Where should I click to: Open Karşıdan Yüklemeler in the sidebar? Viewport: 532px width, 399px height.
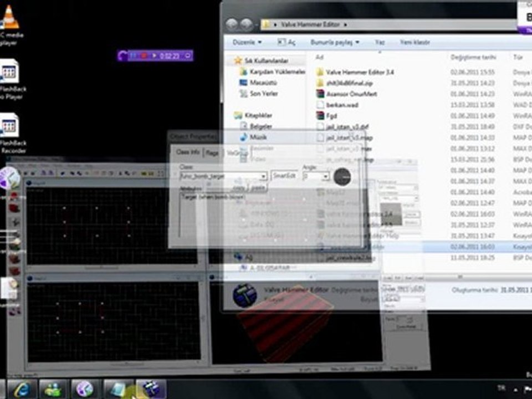[273, 72]
